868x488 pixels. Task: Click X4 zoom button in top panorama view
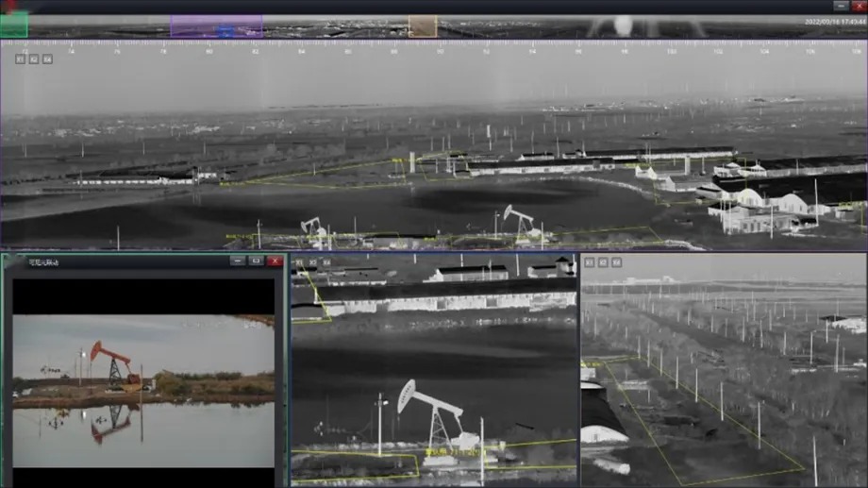click(x=47, y=59)
